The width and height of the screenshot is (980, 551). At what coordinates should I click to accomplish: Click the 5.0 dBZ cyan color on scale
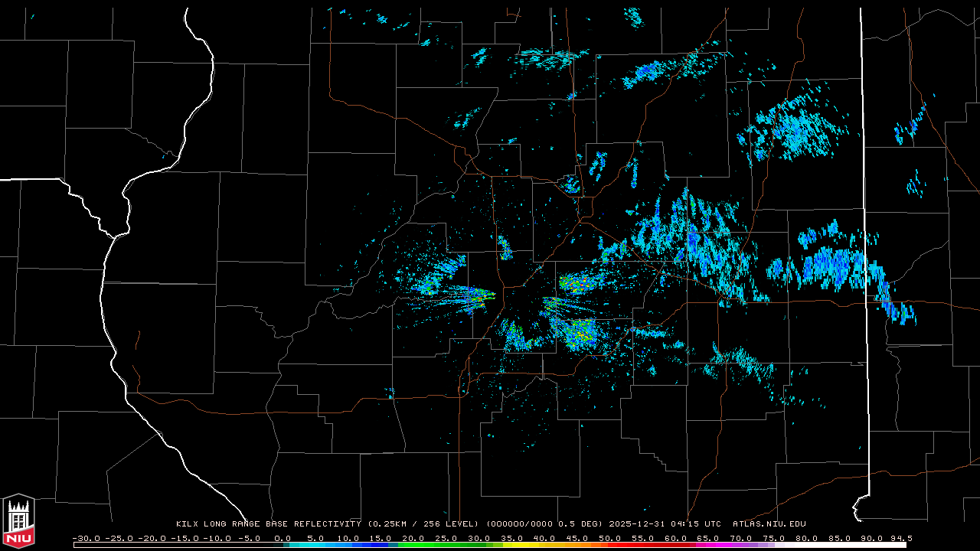[315, 545]
